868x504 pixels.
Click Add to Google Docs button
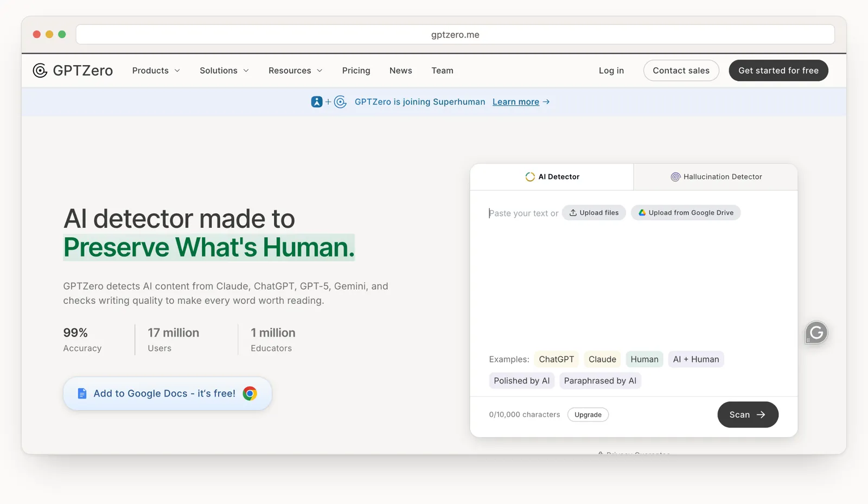(167, 393)
